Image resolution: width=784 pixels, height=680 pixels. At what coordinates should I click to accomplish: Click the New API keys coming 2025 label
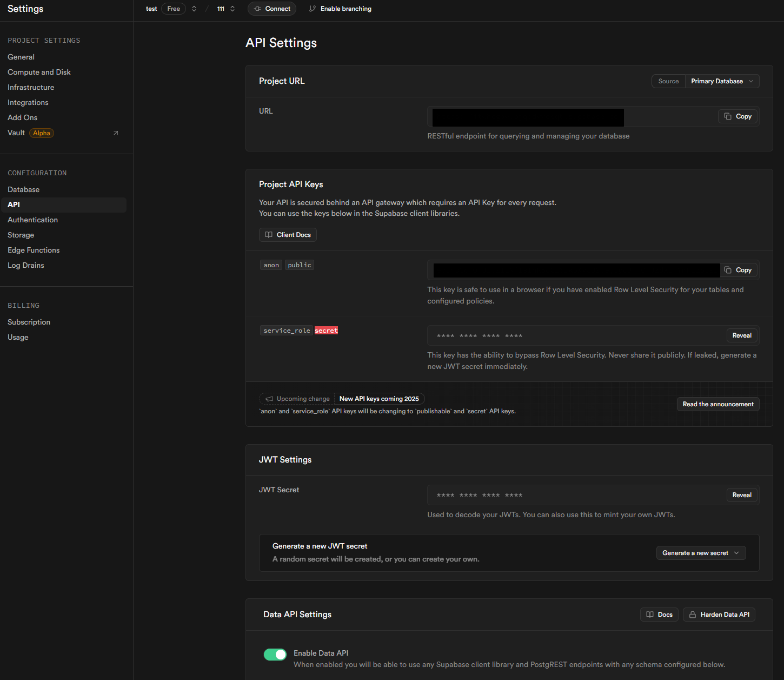[379, 399]
